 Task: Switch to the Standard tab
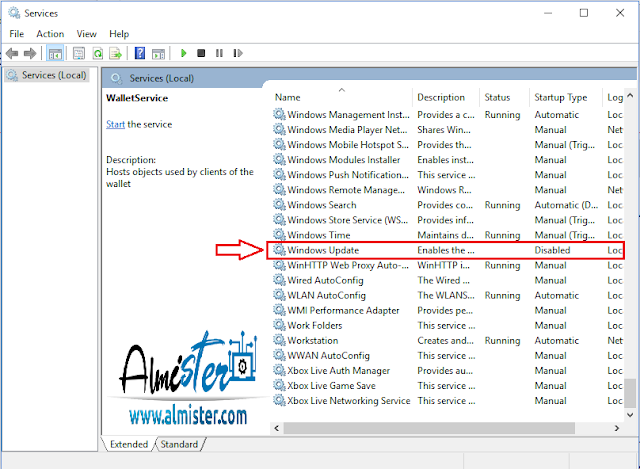point(179,444)
